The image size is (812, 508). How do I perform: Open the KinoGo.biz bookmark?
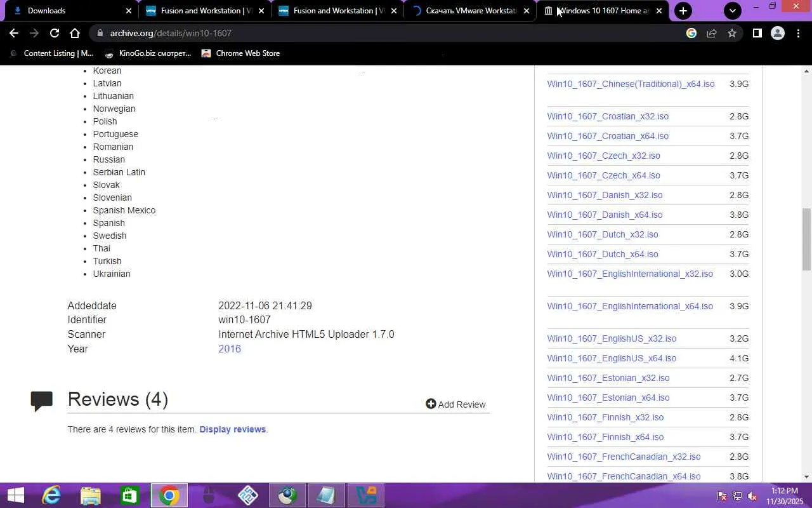(148, 53)
